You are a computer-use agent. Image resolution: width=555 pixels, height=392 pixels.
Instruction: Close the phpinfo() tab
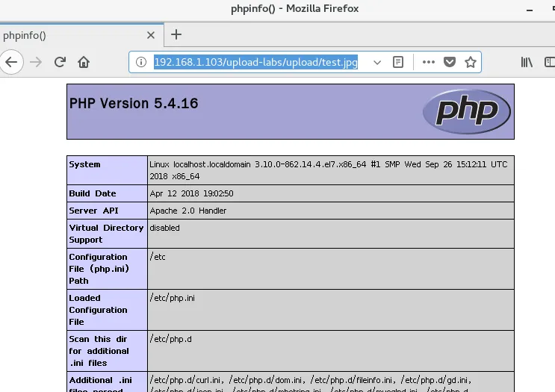point(151,34)
